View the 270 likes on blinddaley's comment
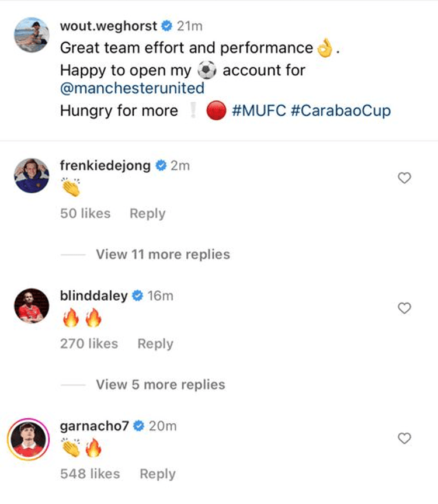The height and width of the screenshot is (504, 438). [x=91, y=343]
